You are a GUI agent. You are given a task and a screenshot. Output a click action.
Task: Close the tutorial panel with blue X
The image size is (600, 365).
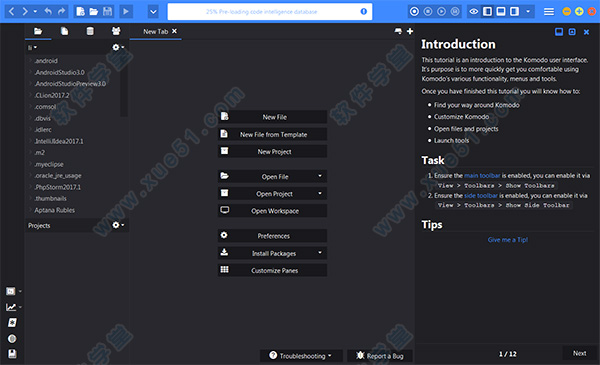pos(586,32)
